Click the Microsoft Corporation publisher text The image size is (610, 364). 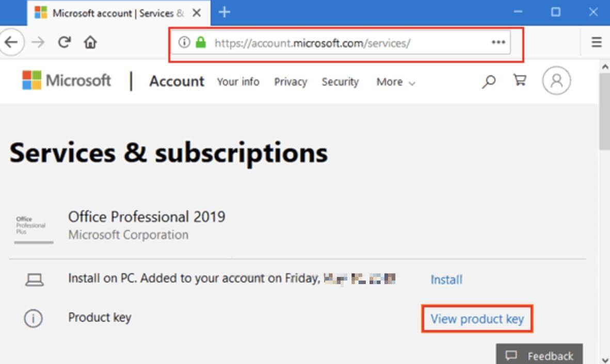129,235
